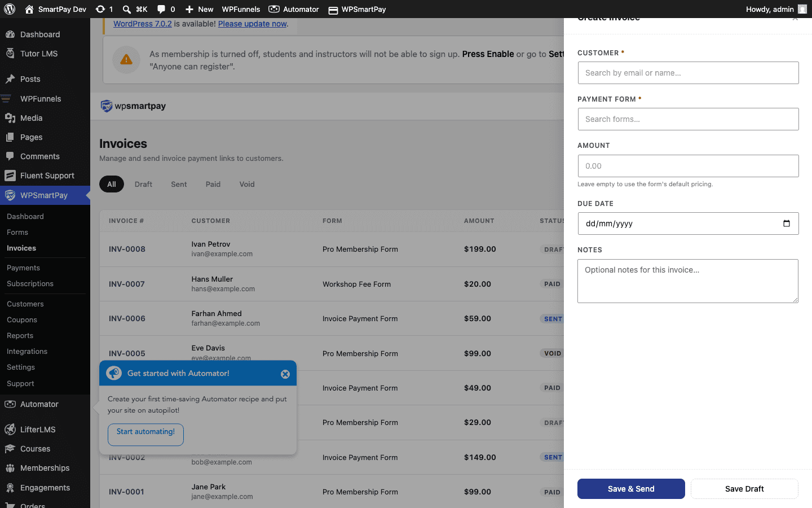Open WPFunnels sidebar item
812x508 pixels.
45,99
